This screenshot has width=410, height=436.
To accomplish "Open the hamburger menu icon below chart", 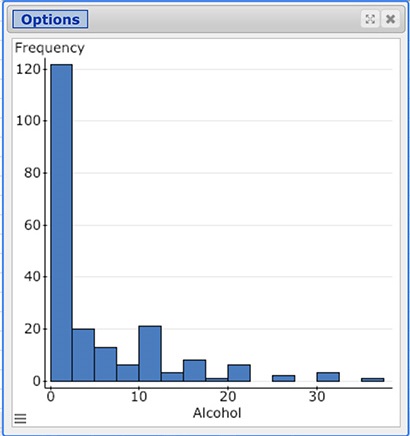I will pyautogui.click(x=20, y=418).
